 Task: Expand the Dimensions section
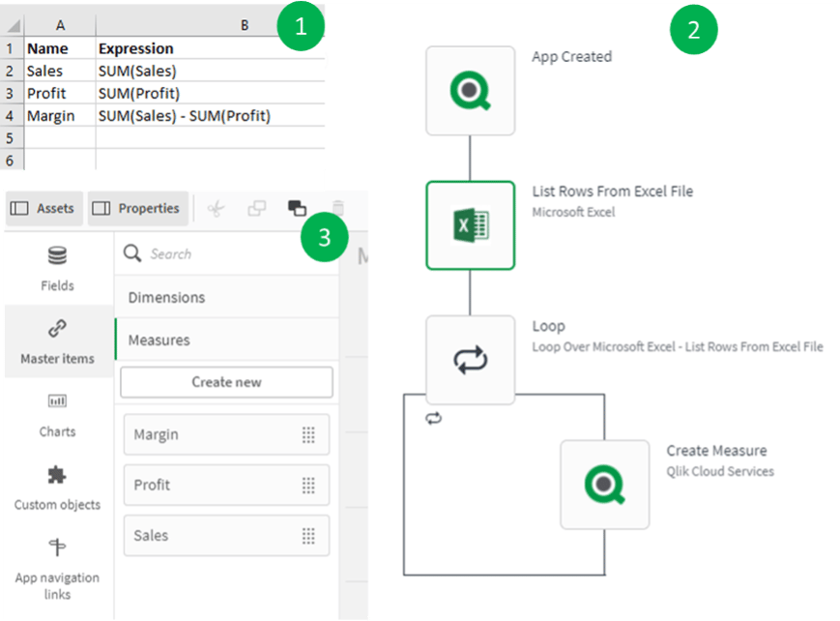(x=227, y=297)
